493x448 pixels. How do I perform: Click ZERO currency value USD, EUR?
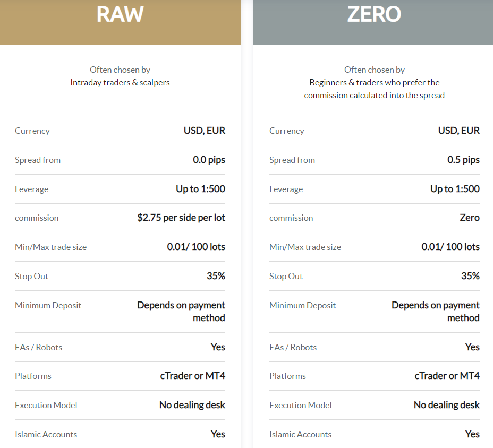coord(459,131)
